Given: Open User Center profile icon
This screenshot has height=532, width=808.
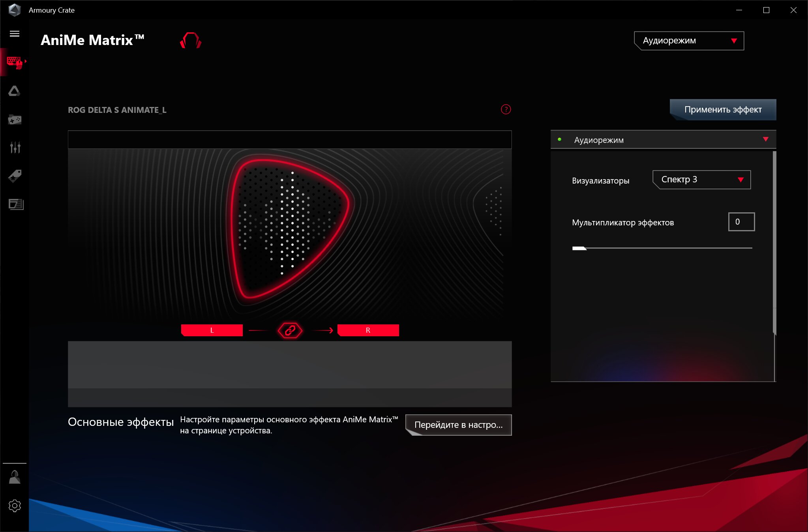Looking at the screenshot, I should click(15, 477).
